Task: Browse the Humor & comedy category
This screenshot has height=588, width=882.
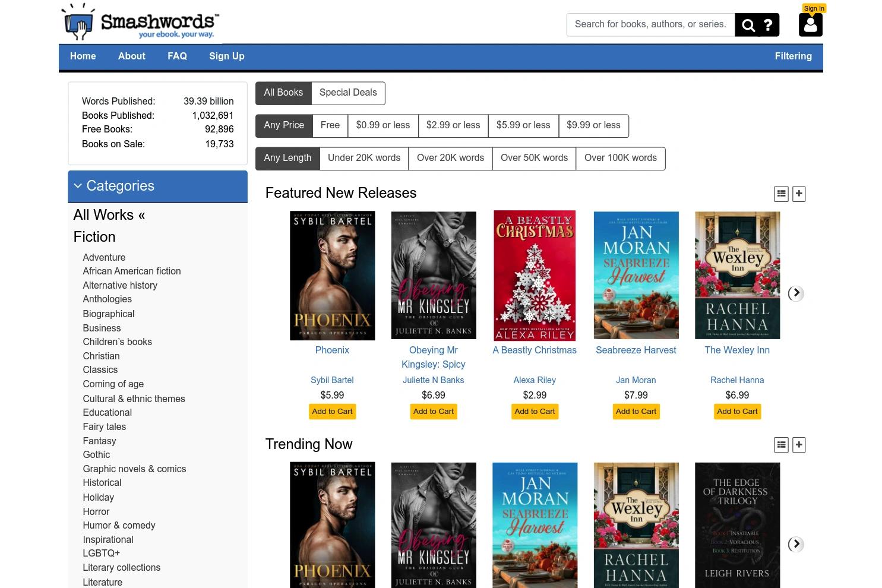Action: (x=119, y=526)
